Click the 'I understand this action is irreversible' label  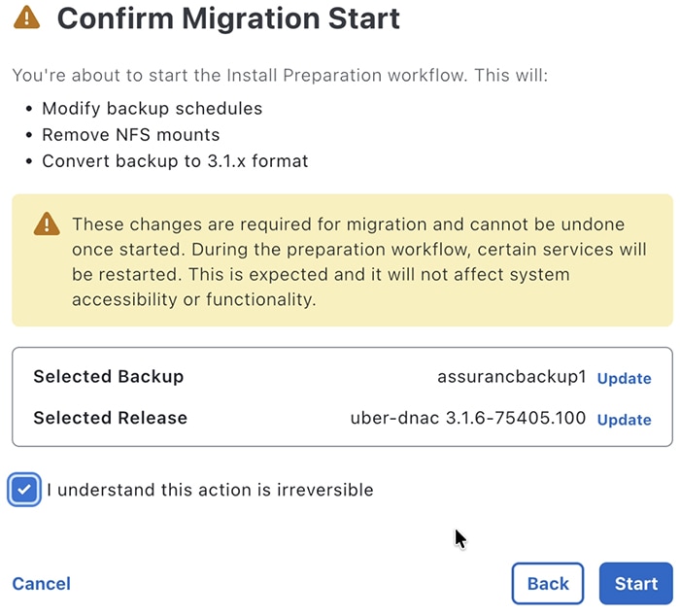210,490
